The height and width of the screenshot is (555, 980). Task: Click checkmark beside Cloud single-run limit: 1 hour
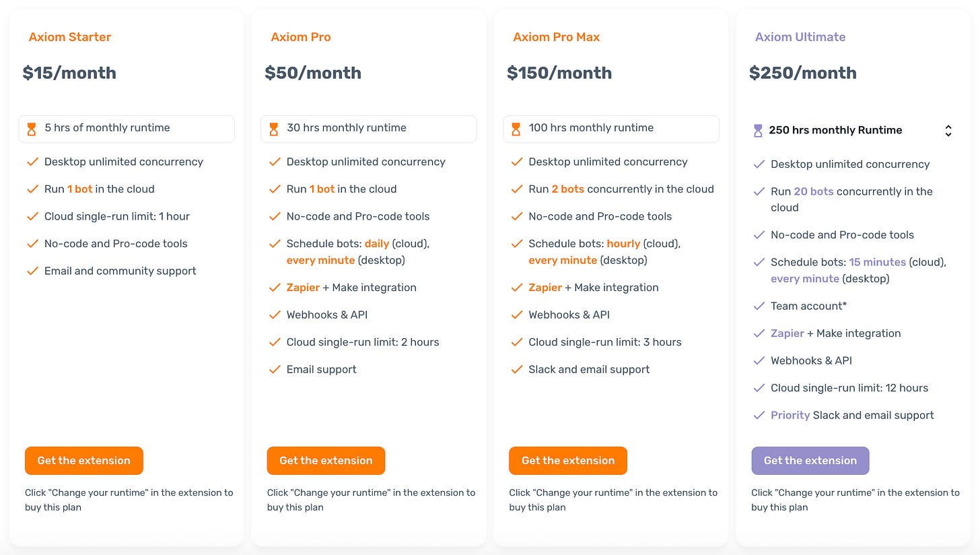(x=32, y=216)
